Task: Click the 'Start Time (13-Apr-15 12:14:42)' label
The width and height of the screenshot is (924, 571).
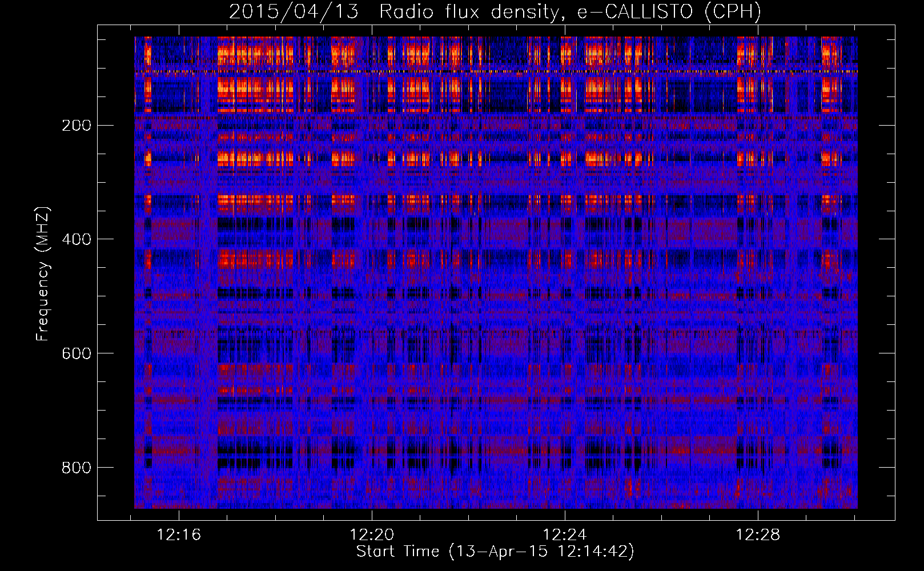Action: tap(495, 552)
